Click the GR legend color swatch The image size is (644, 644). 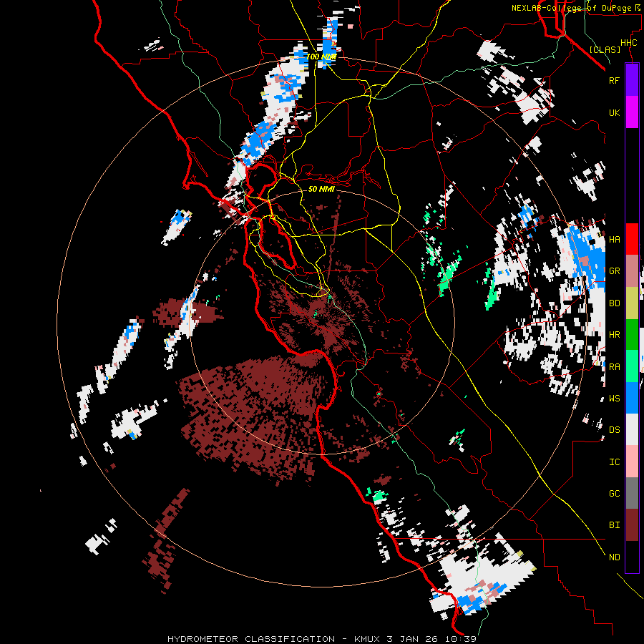632,271
